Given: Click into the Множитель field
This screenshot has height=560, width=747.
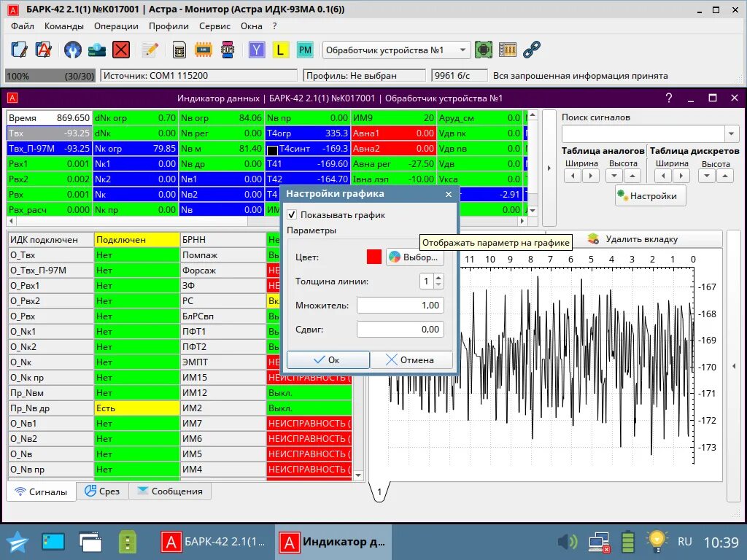Looking at the screenshot, I should [400, 306].
